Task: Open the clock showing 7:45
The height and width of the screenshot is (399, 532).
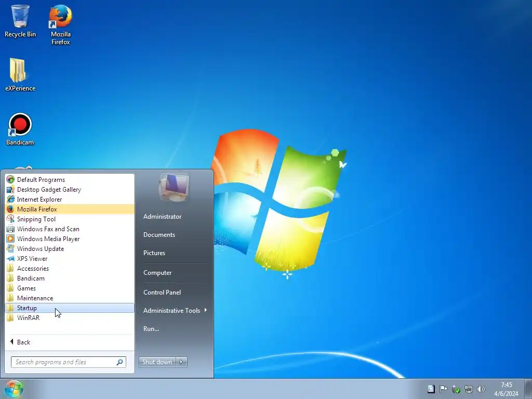Action: click(x=506, y=389)
